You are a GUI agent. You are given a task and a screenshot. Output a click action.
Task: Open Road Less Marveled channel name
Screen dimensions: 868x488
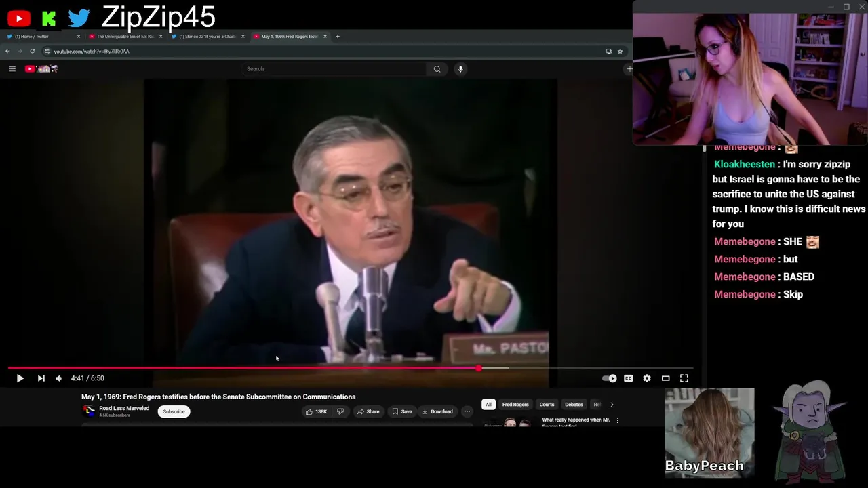pyautogui.click(x=124, y=408)
